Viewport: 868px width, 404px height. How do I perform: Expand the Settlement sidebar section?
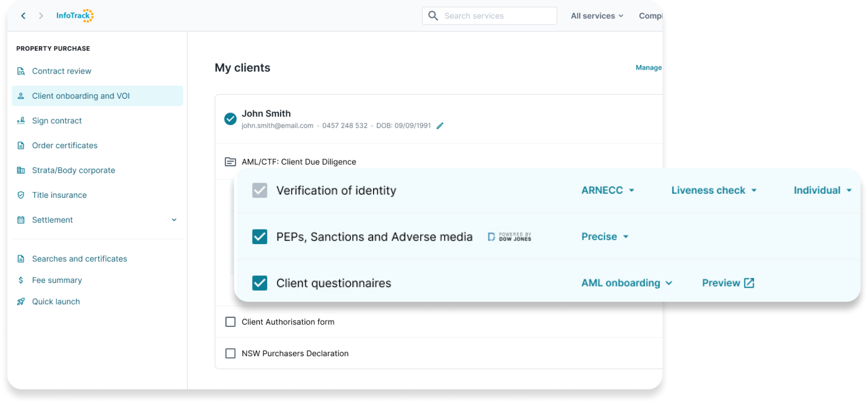[174, 220]
